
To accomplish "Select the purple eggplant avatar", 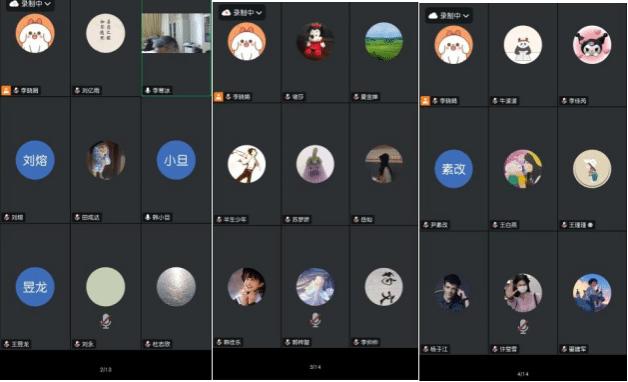I will (315, 164).
